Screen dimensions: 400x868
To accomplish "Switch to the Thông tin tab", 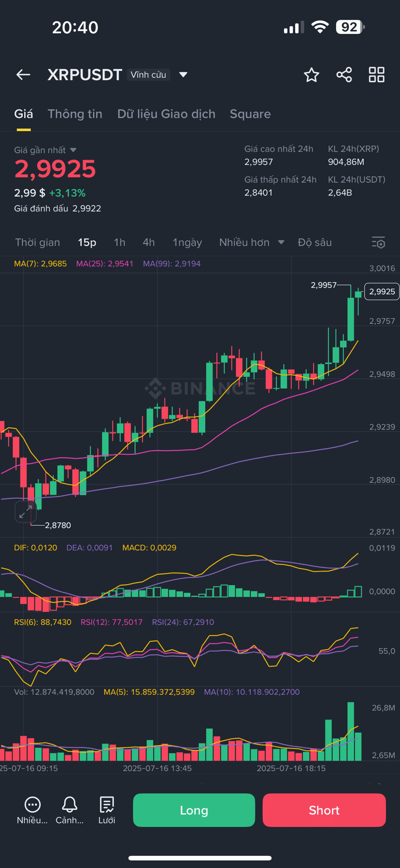I will (75, 114).
